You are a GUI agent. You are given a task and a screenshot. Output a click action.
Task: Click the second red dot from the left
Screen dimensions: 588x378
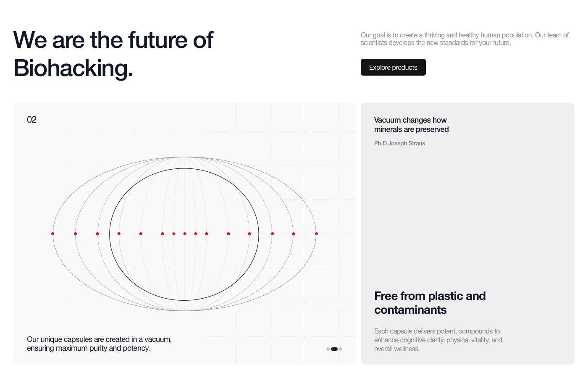(75, 234)
